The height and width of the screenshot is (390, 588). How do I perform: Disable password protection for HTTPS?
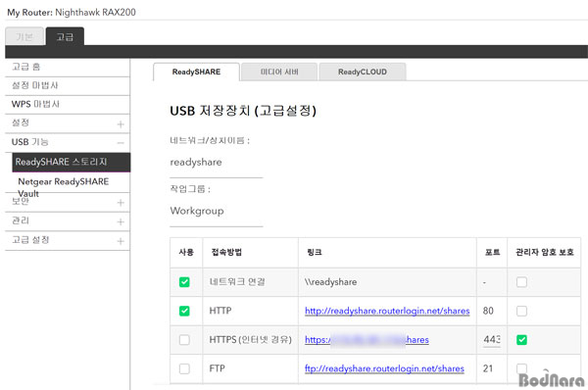pos(521,340)
